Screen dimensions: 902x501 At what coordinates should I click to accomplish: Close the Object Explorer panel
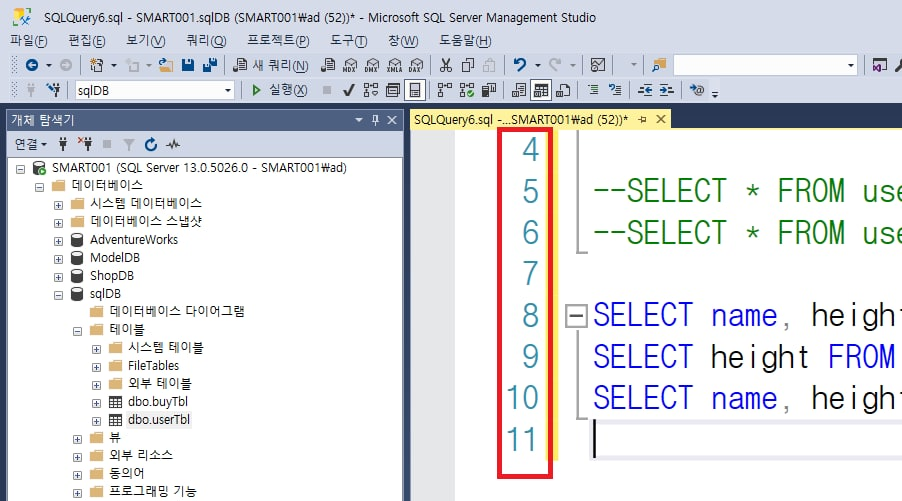click(x=392, y=120)
